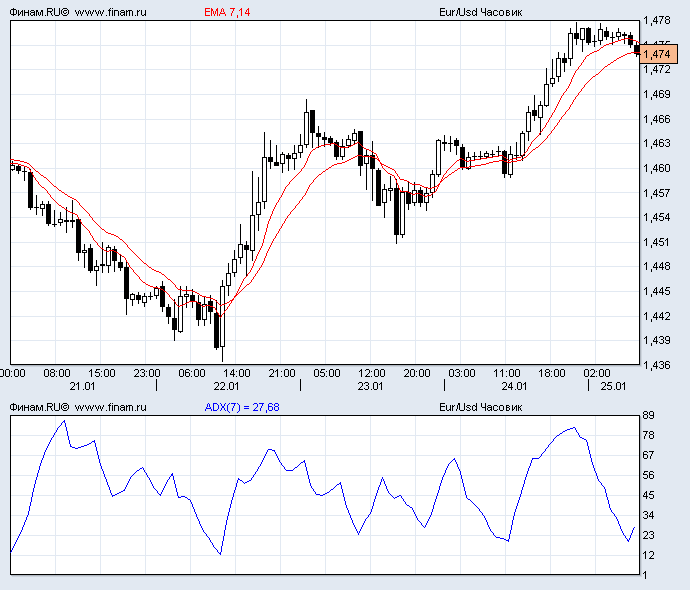Click the 14:00 time axis label
The height and width of the screenshot is (590, 690).
[x=236, y=373]
